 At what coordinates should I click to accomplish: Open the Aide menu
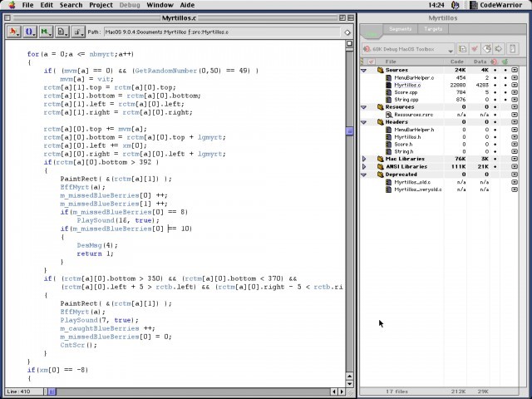(x=187, y=5)
